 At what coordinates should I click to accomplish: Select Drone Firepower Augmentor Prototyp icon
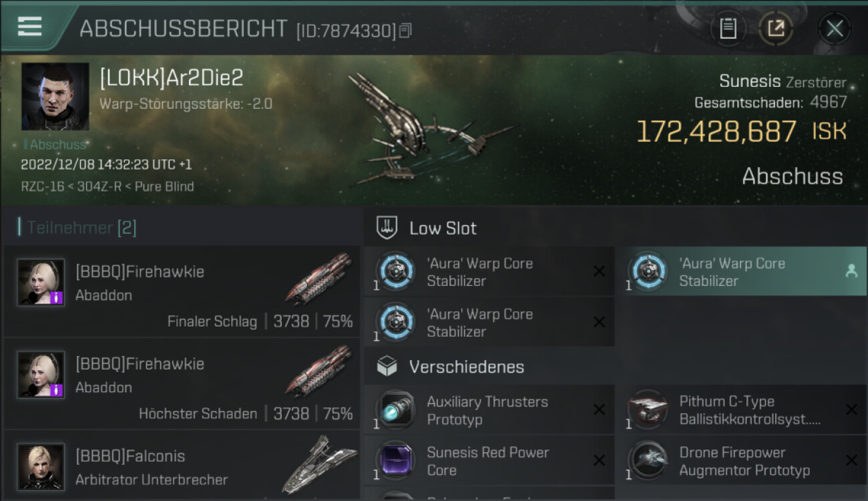coord(648,461)
